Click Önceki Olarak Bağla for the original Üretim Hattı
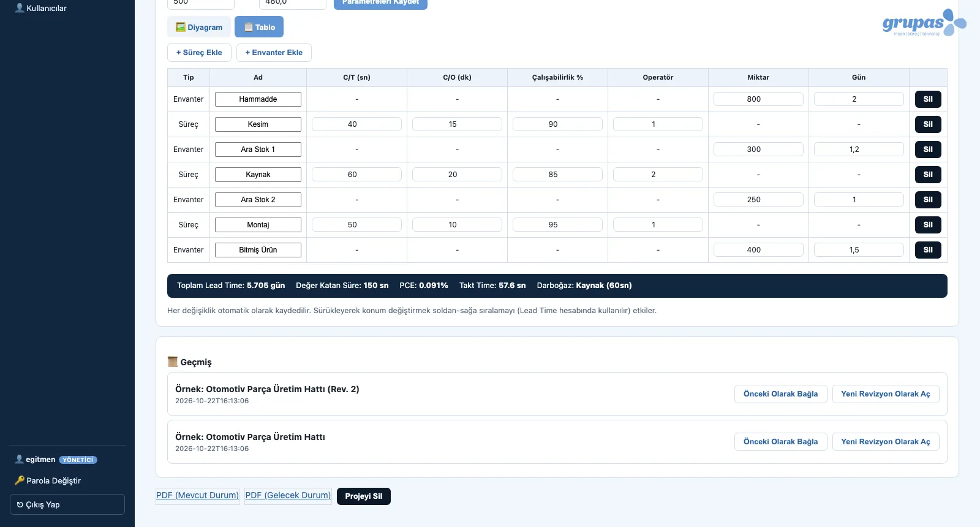Image resolution: width=980 pixels, height=527 pixels. click(x=780, y=442)
